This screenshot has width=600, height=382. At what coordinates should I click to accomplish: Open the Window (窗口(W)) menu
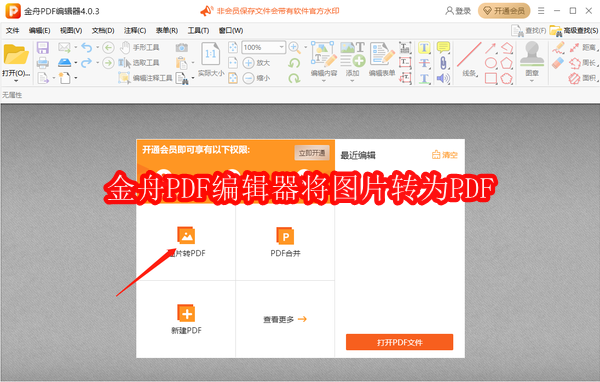[x=231, y=31]
